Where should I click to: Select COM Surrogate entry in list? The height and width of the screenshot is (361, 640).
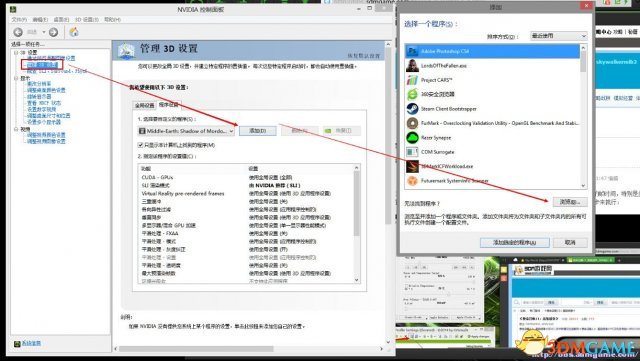[492, 152]
